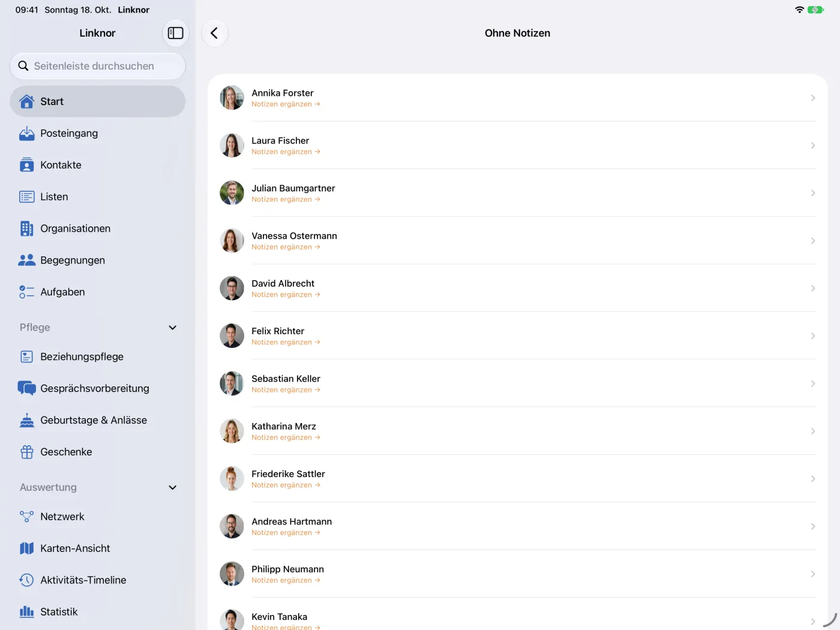Select the name Philipp Neumann
840x630 pixels.
click(x=288, y=569)
